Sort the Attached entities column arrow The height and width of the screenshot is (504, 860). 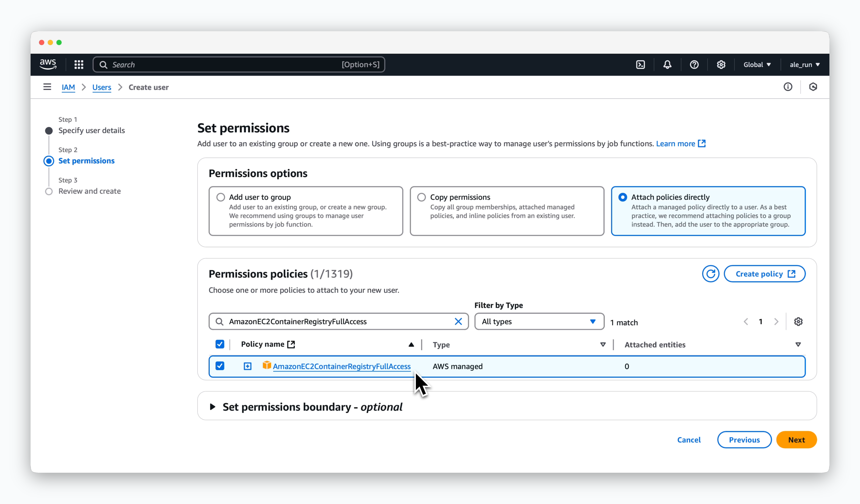(x=798, y=345)
